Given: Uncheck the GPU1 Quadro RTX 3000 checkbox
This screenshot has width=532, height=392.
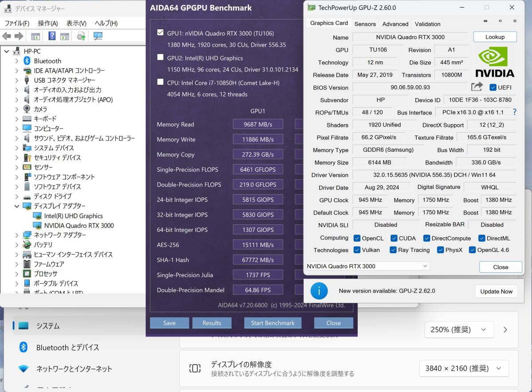Looking at the screenshot, I should 160,33.
